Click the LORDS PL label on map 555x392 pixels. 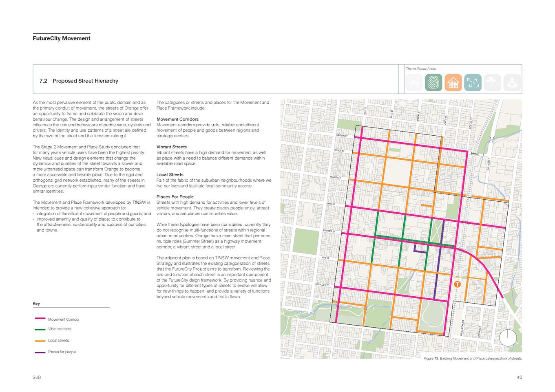[446, 119]
